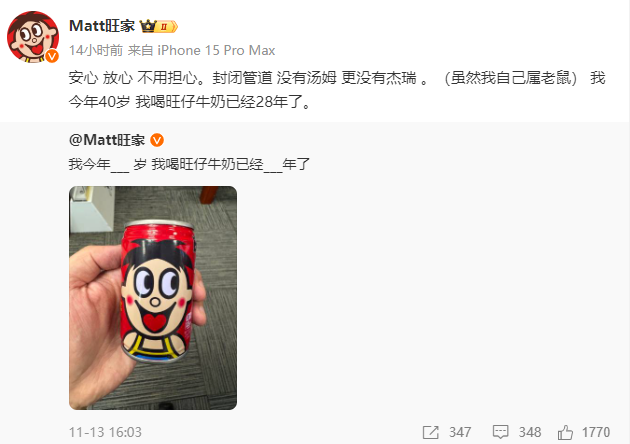630x444 pixels.
Task: Click the comment count 348
Action: 530,432
